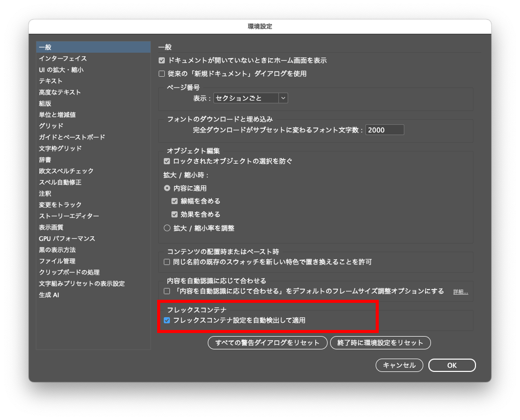Toggle the 効果を含める checkbox
This screenshot has width=520, height=420.
(175, 214)
